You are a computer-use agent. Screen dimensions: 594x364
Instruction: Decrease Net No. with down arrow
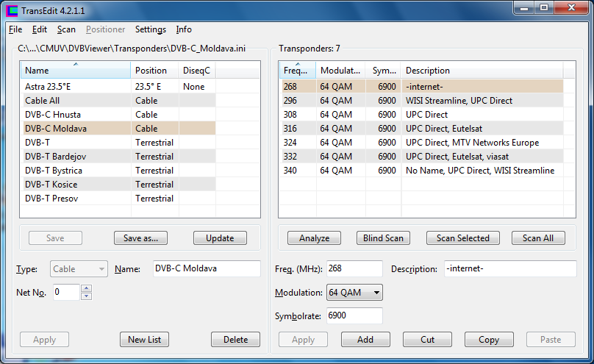(86, 296)
